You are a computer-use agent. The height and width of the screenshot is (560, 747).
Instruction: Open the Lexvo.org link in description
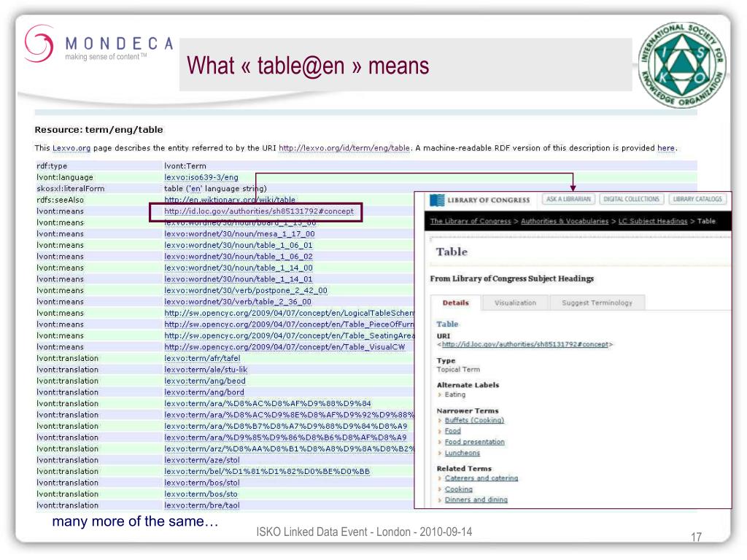pyautogui.click(x=71, y=148)
